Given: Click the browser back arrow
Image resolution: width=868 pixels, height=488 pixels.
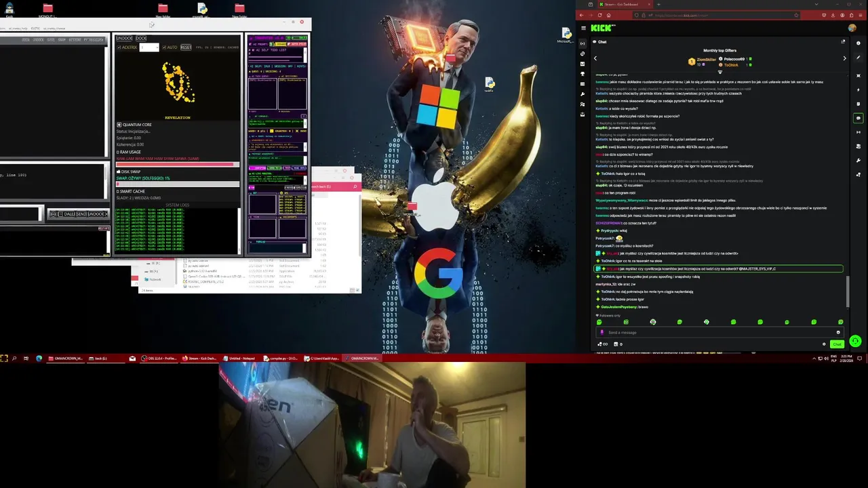Looking at the screenshot, I should tap(581, 15).
